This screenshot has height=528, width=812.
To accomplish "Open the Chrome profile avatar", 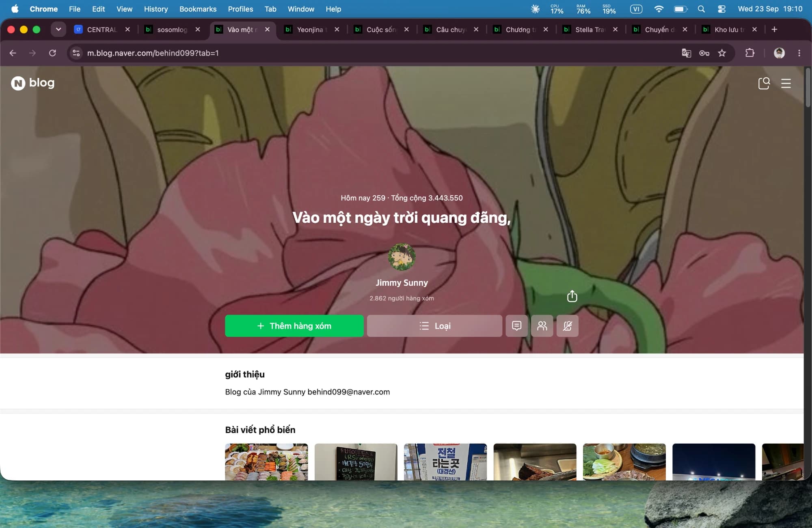I will tap(779, 53).
